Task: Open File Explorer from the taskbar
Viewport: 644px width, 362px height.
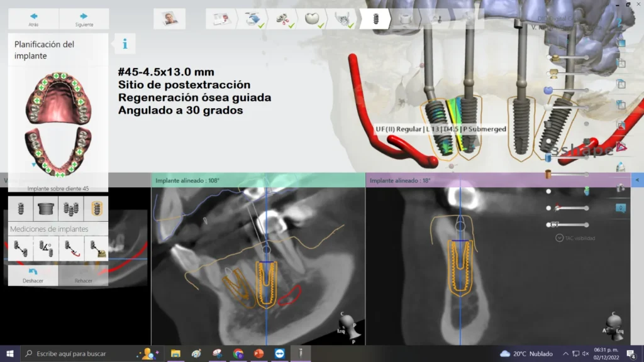Action: [x=175, y=353]
